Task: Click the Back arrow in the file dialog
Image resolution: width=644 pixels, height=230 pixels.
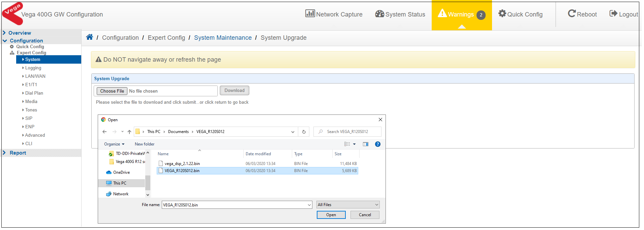Action: 104,132
